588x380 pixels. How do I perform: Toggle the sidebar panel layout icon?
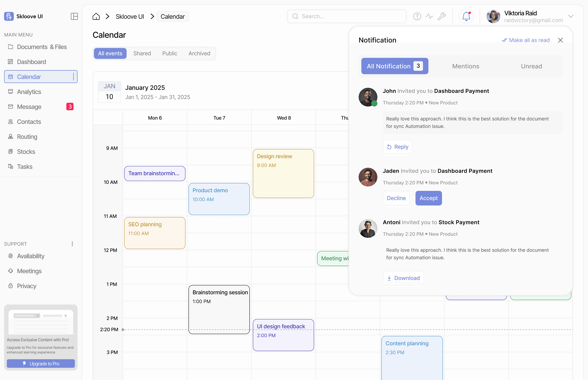(74, 16)
